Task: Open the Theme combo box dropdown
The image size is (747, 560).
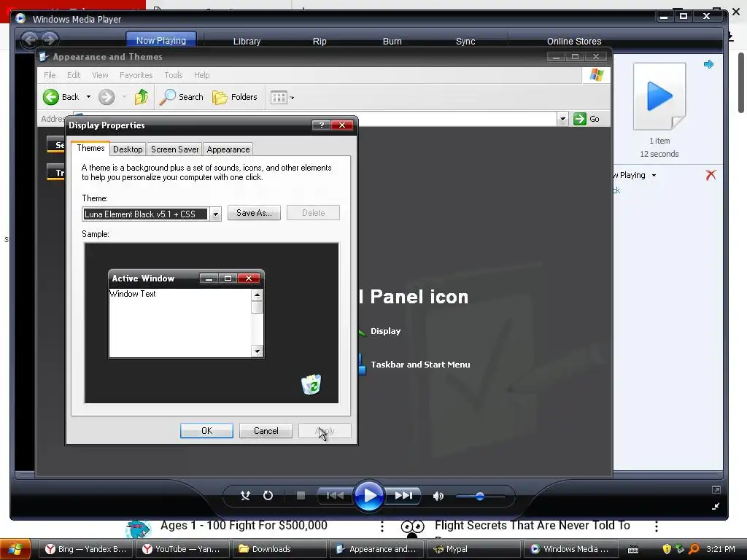Action: [x=215, y=214]
